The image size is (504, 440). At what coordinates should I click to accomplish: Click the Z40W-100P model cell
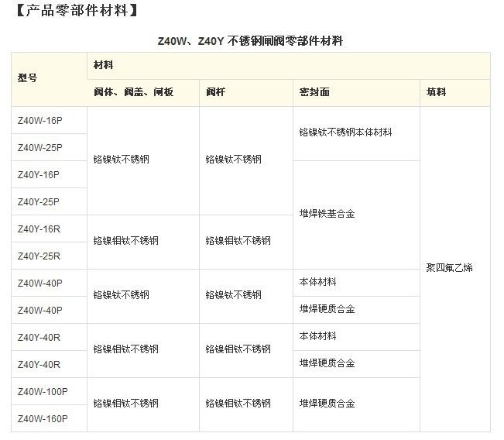pyautogui.click(x=43, y=391)
